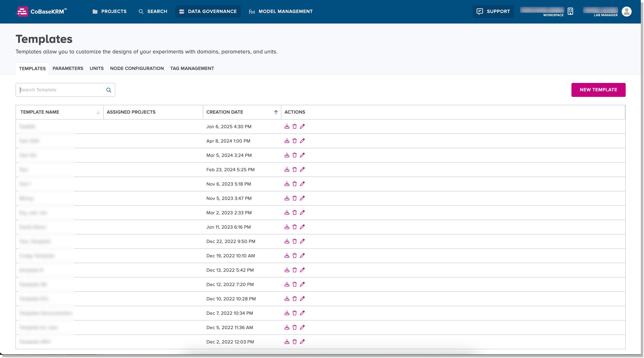The width and height of the screenshot is (644, 358).
Task: Select the 'Mar 5, 2024 3:24 PM' date cell
Action: 229,155
